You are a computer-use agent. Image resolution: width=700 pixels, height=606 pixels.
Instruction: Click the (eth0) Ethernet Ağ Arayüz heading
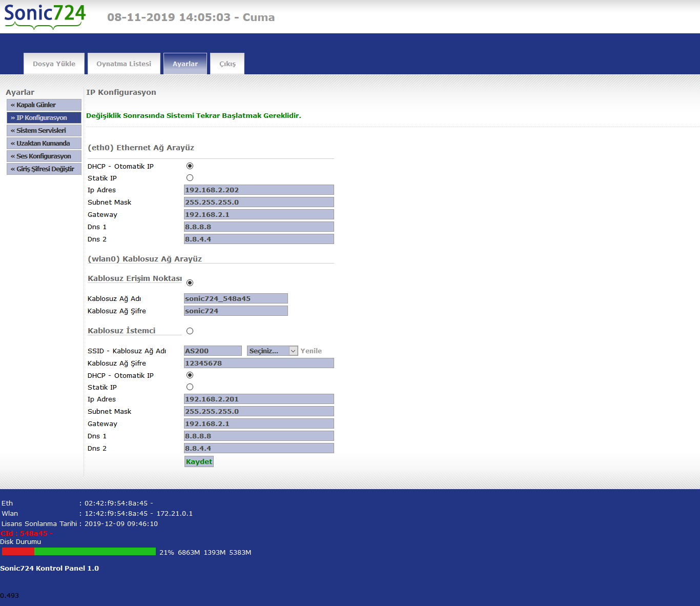pos(141,148)
